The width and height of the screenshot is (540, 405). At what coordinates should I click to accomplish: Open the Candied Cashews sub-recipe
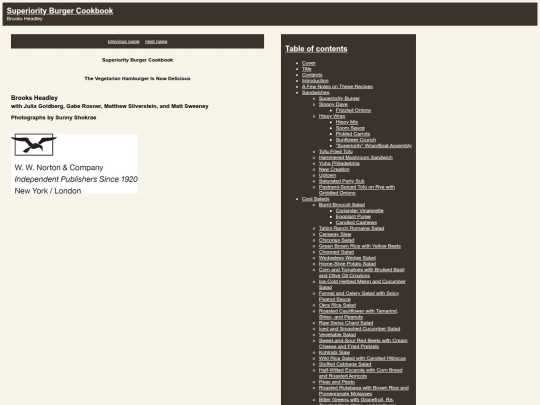tap(356, 222)
